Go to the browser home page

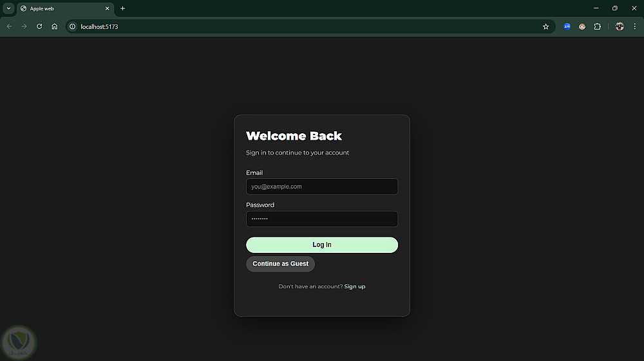(x=55, y=26)
